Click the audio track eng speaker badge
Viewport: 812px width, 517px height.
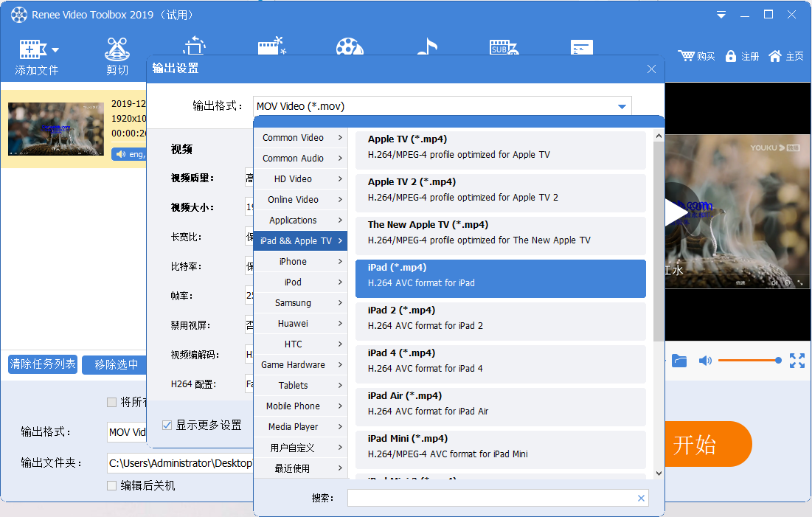(x=129, y=154)
